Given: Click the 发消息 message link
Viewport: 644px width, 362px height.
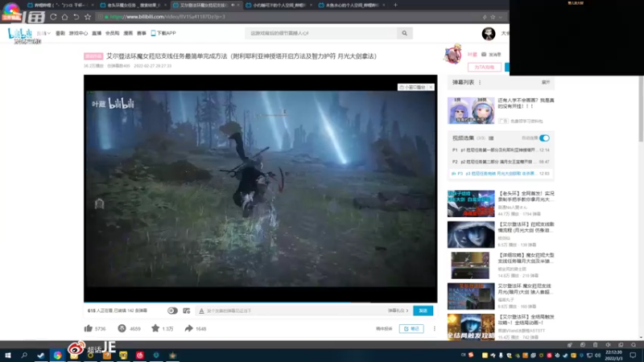Looking at the screenshot, I should [491, 55].
